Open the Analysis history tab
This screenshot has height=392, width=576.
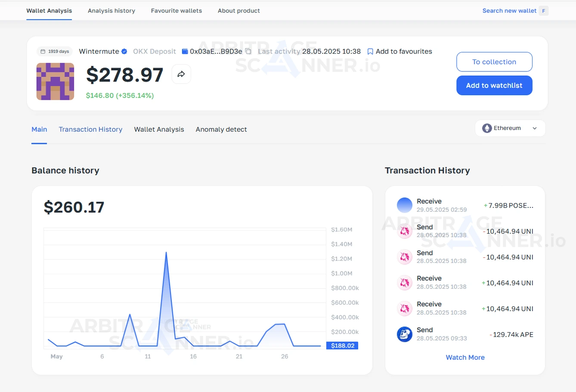(111, 11)
